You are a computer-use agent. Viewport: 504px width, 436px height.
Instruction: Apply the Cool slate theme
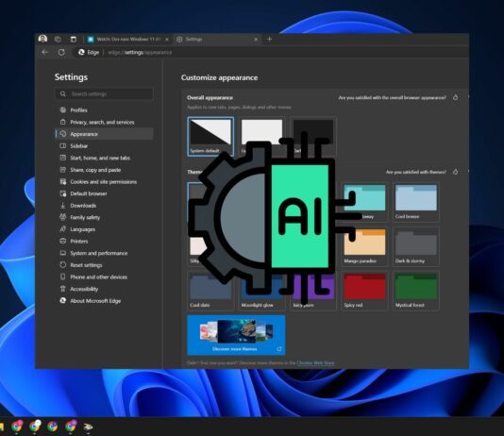click(210, 291)
